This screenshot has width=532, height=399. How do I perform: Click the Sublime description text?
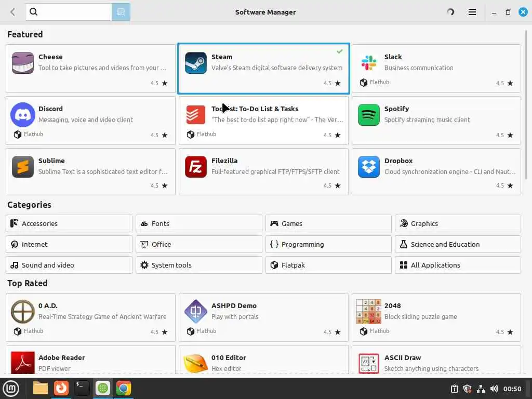click(103, 171)
